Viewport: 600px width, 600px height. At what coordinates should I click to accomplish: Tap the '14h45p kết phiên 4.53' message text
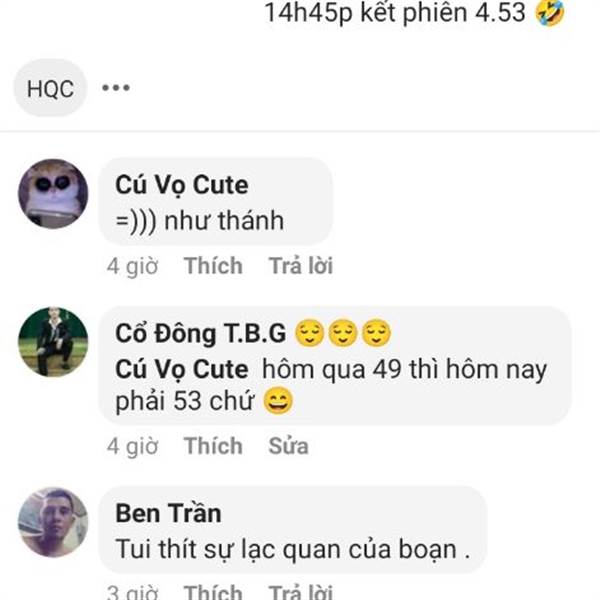(x=395, y=13)
